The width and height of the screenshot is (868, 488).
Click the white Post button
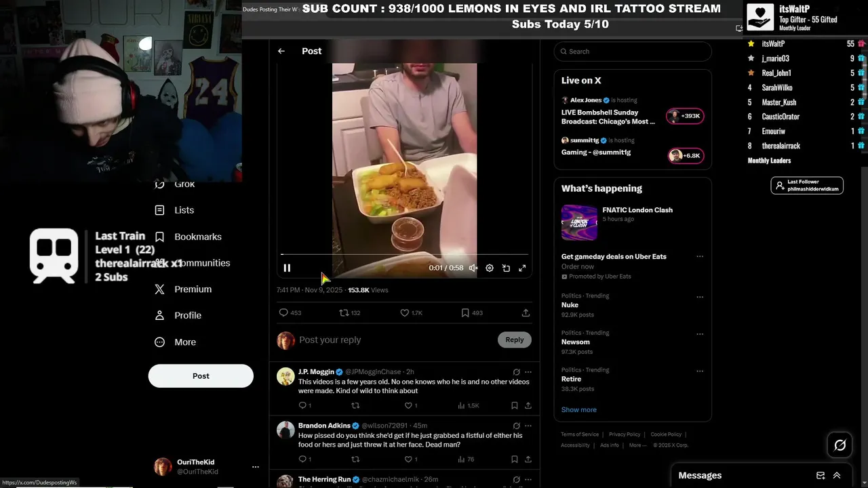(x=201, y=376)
